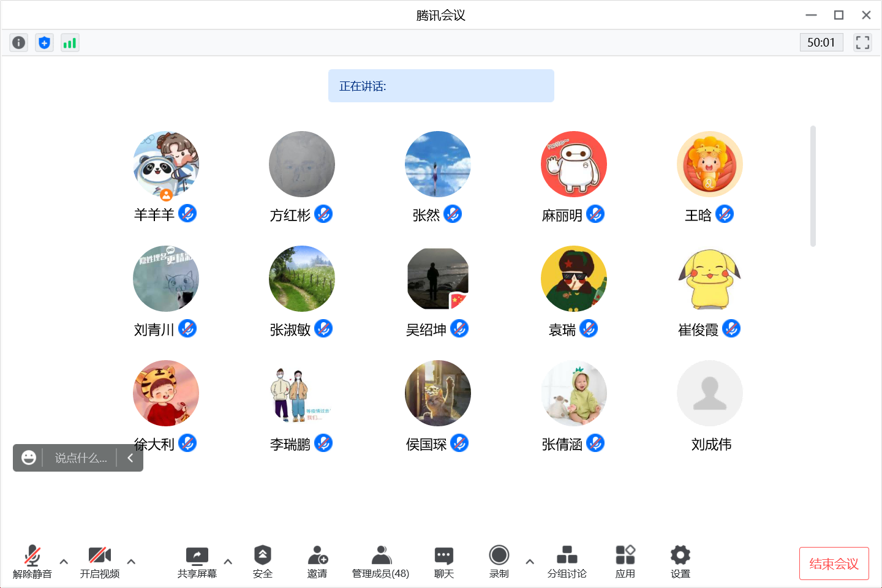Start screen sharing (共享屏幕)
882x588 pixels.
(x=197, y=562)
